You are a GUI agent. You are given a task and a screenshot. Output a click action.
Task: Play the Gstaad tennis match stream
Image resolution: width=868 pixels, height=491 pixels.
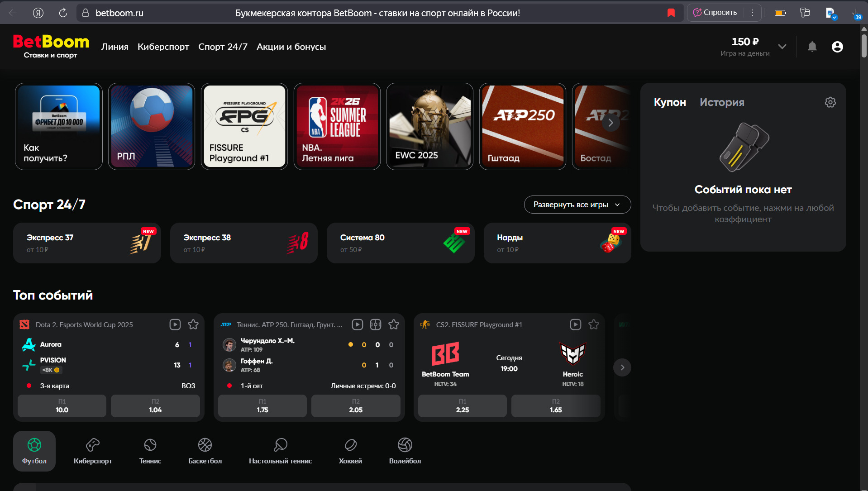[x=358, y=324]
